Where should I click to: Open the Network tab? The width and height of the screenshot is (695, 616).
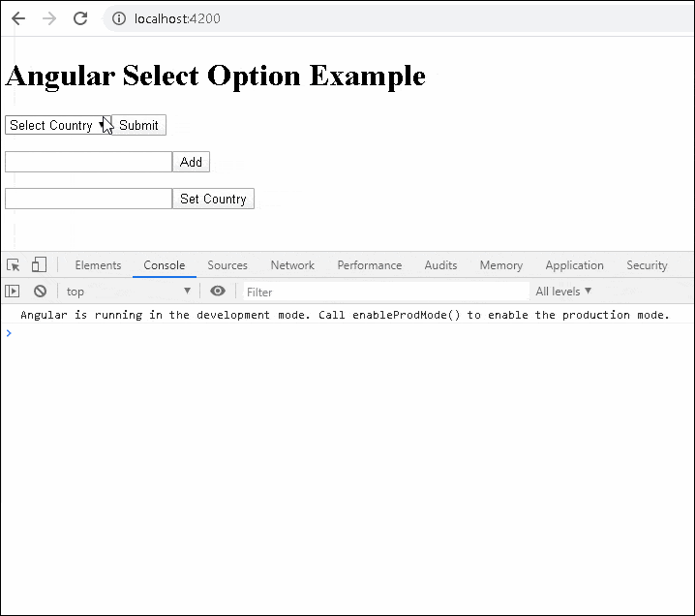(x=292, y=265)
